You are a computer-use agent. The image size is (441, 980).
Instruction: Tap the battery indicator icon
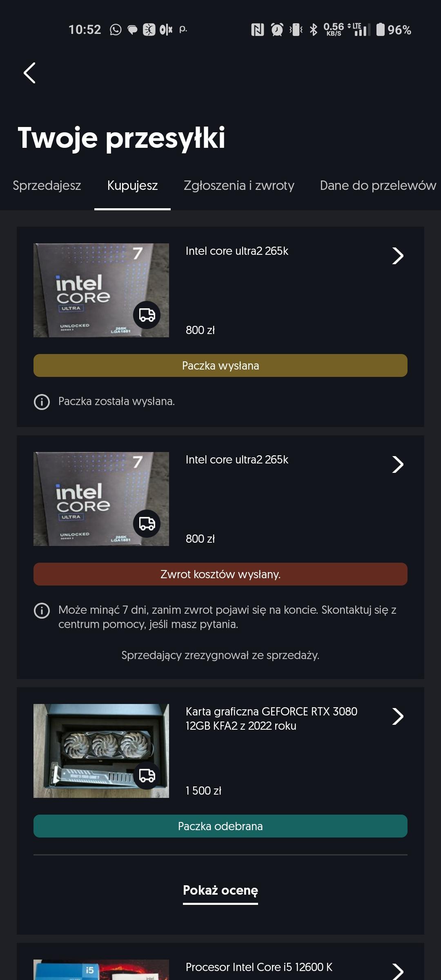tap(380, 30)
